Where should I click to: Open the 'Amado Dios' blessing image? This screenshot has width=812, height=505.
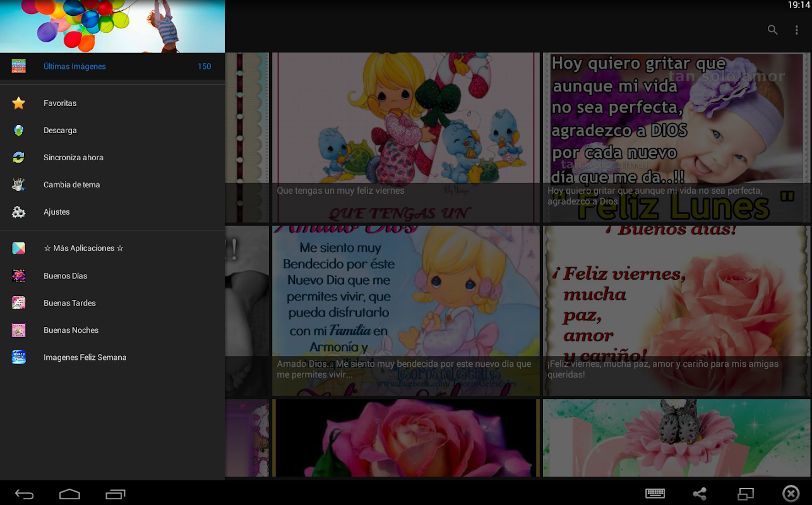coord(406,311)
